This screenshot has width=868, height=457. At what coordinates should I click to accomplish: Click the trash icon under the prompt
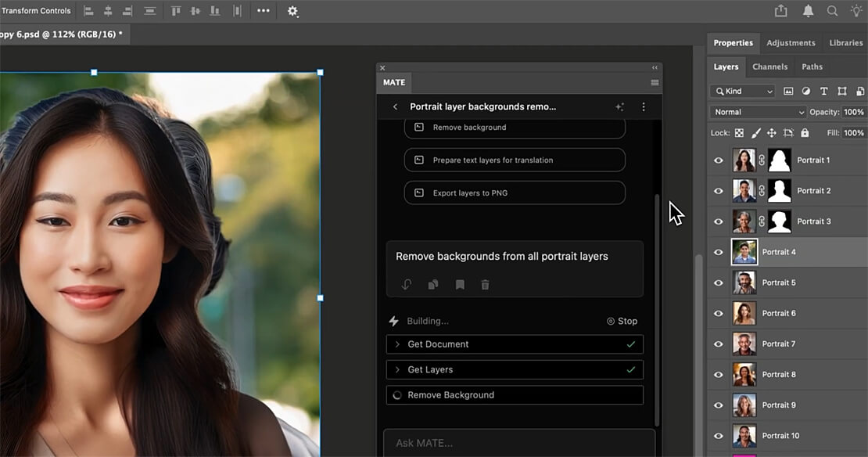485,285
